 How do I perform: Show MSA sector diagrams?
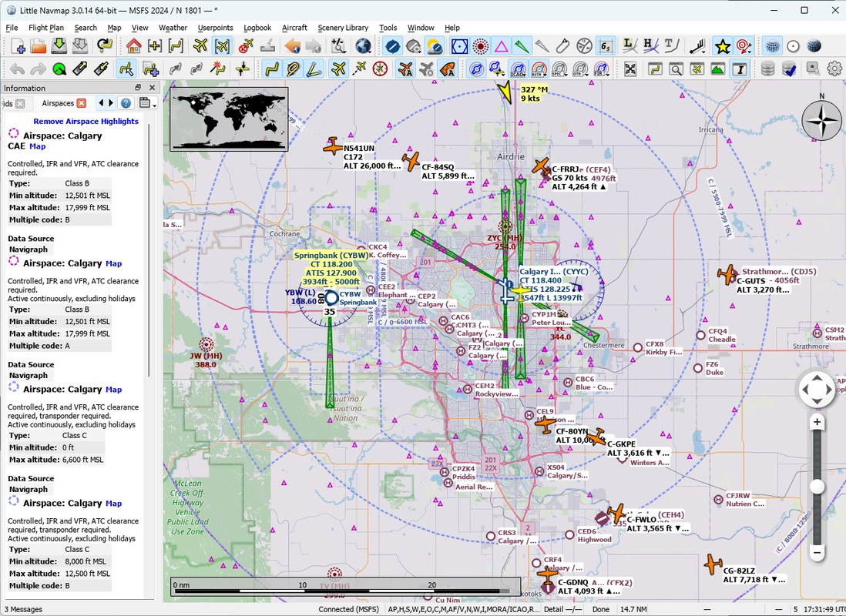[x=584, y=46]
